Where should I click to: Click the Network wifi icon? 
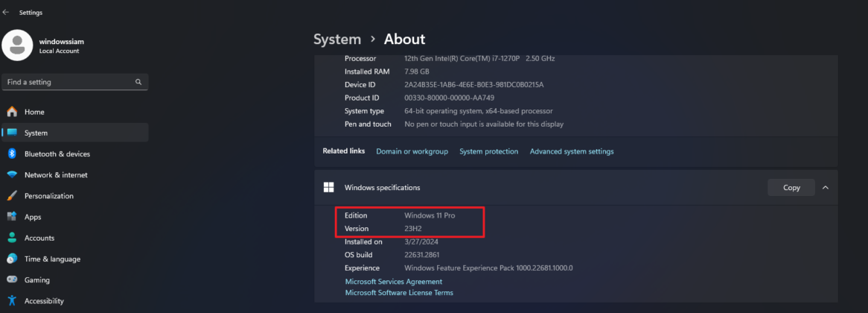coord(12,175)
